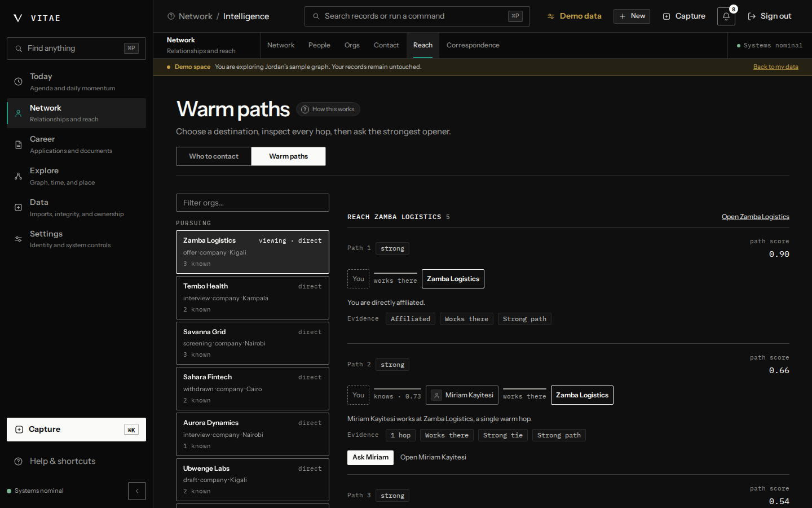812x508 pixels.
Task: Open Explore graph icon
Action: pyautogui.click(x=19, y=176)
